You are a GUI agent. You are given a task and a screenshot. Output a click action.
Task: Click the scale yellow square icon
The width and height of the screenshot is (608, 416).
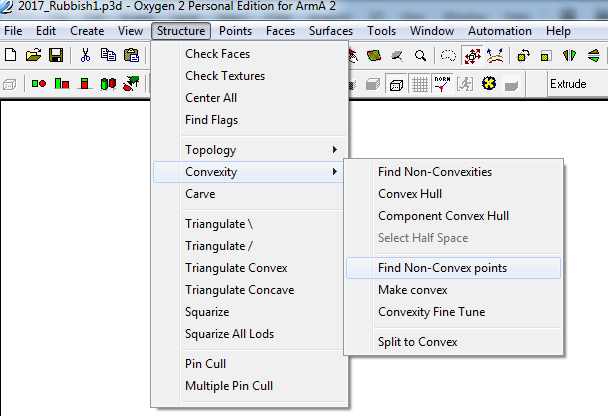coord(546,56)
